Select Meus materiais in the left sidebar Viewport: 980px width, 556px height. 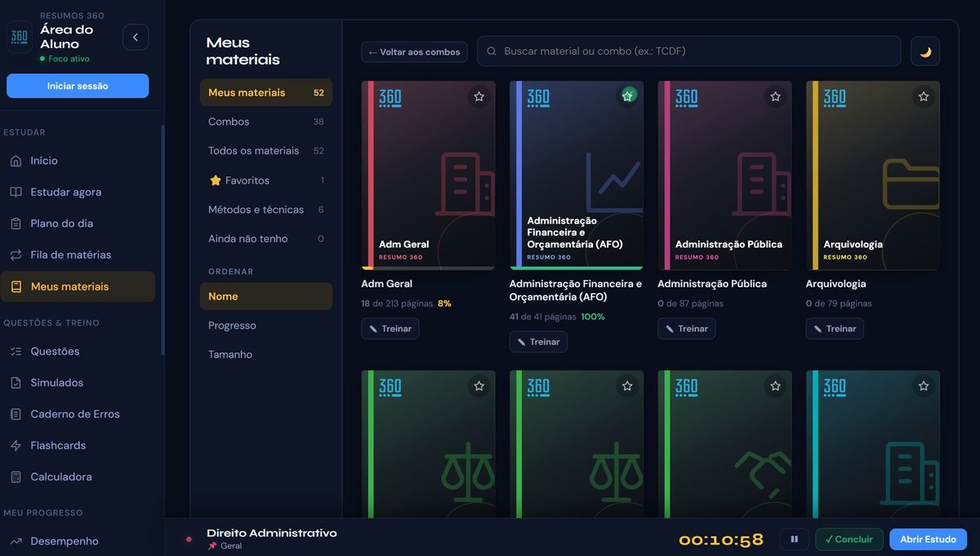78,287
